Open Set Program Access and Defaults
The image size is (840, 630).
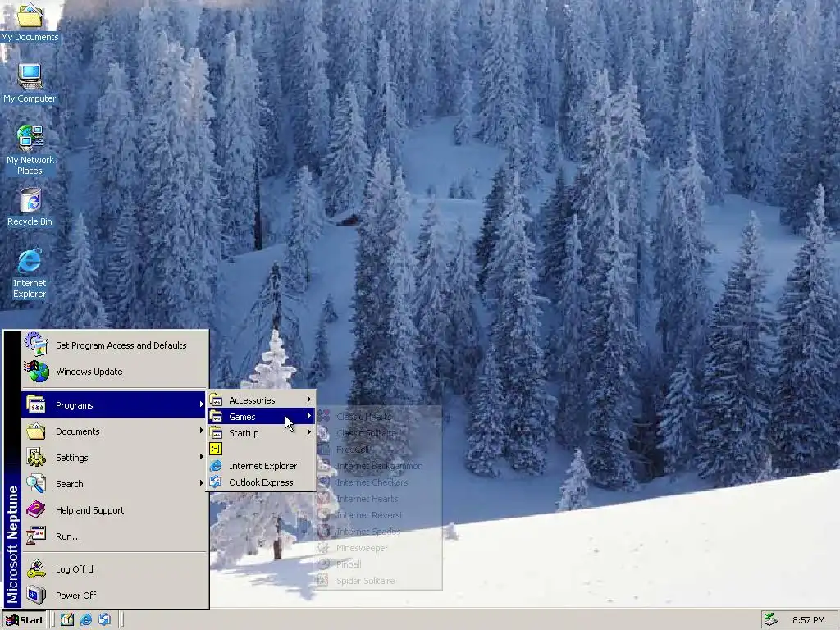[114, 345]
